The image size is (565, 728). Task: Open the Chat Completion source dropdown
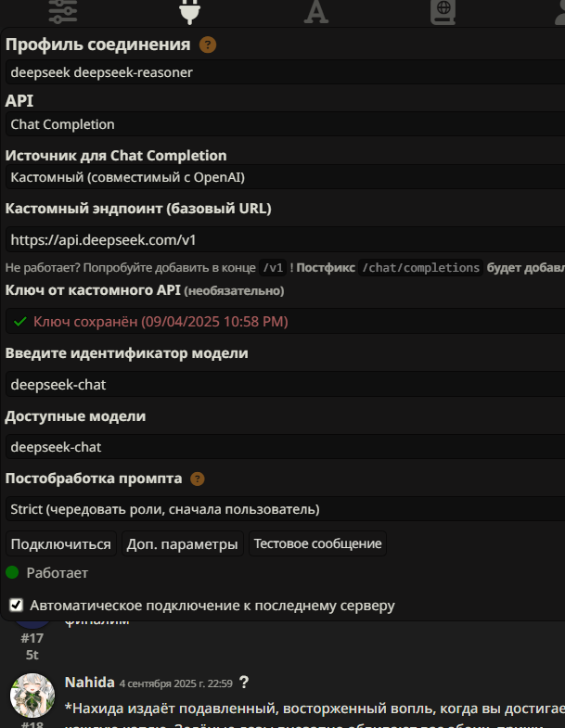pyautogui.click(x=283, y=177)
